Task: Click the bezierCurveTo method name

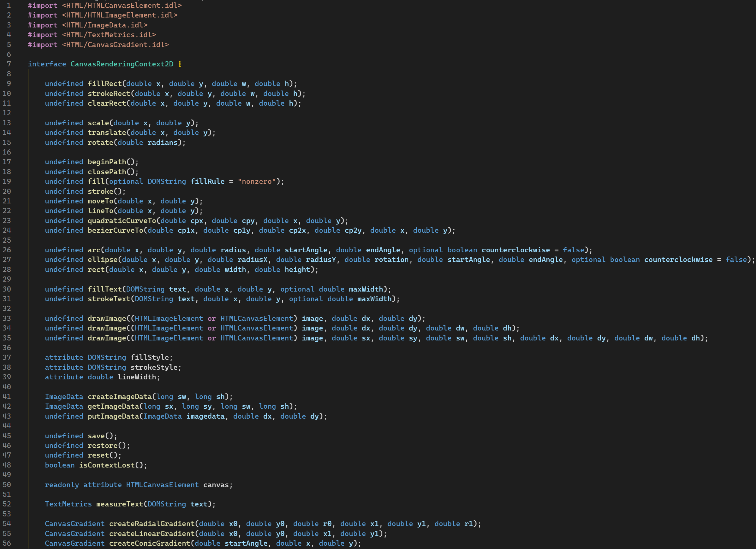Action: [x=115, y=231]
